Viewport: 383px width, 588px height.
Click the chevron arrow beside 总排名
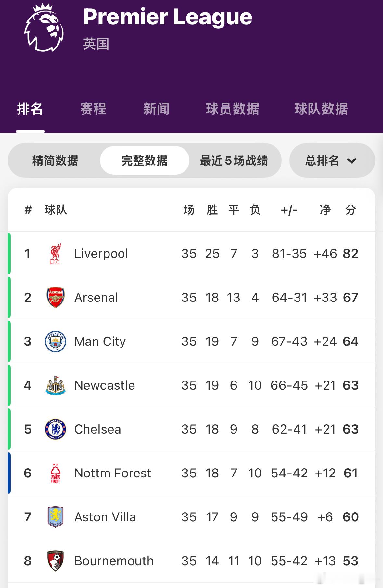[352, 161]
